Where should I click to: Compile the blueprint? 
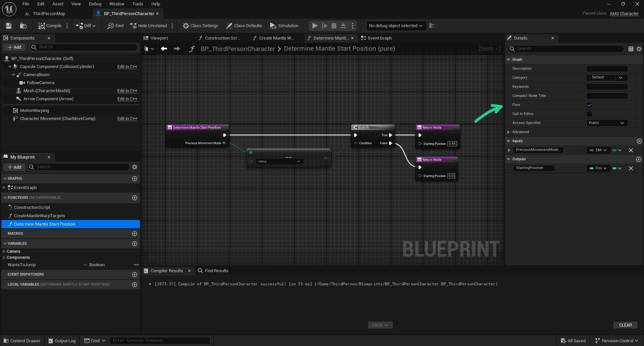point(50,26)
